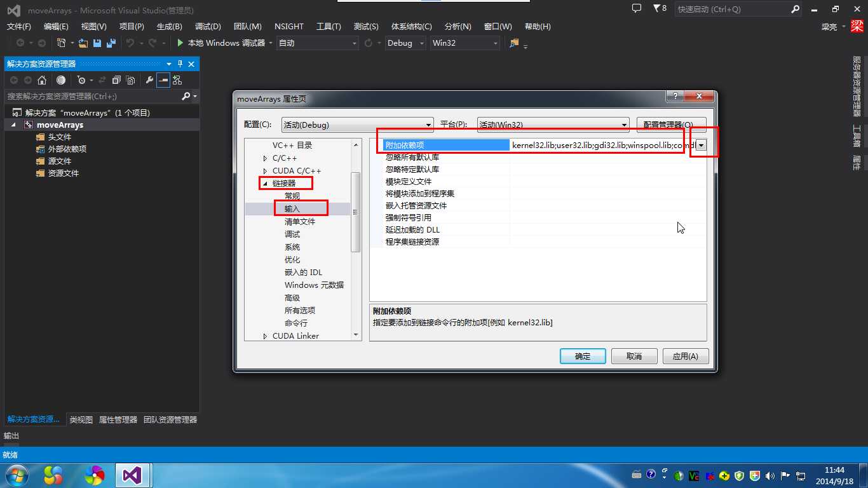Expand the CUDA Linker tree node
This screenshot has width=868, height=488.
(266, 336)
